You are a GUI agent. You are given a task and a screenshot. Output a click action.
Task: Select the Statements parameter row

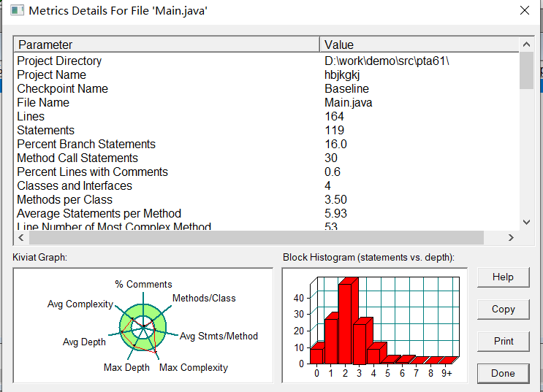[x=267, y=130]
